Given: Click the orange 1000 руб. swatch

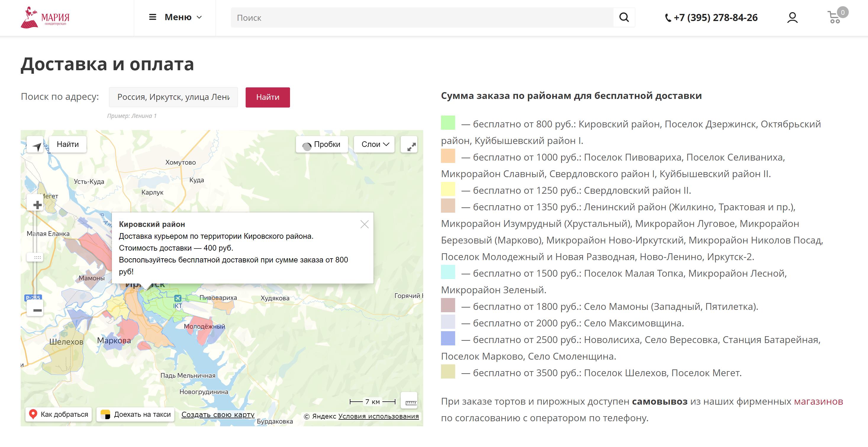Looking at the screenshot, I should (448, 156).
